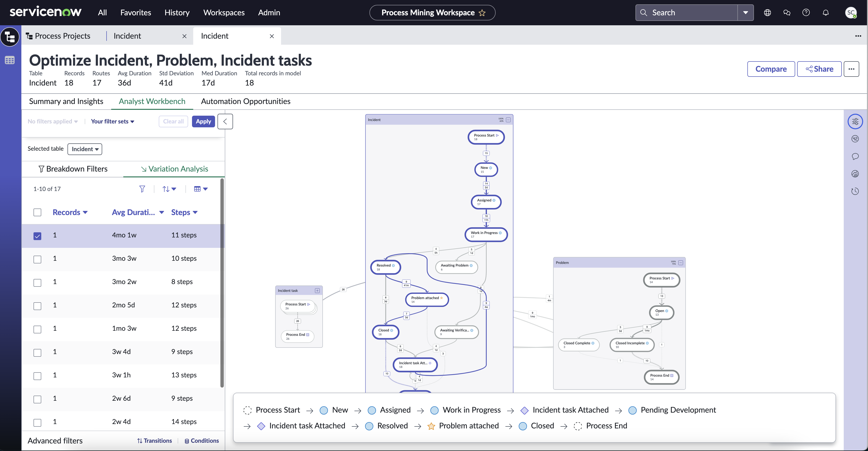Image resolution: width=868 pixels, height=451 pixels.
Task: Check the 3w 4d variation checkbox
Action: click(x=37, y=353)
